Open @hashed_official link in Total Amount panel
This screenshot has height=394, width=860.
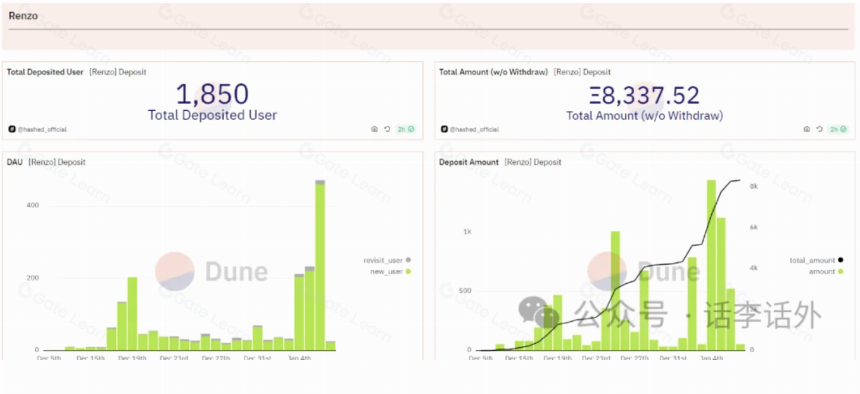click(474, 130)
